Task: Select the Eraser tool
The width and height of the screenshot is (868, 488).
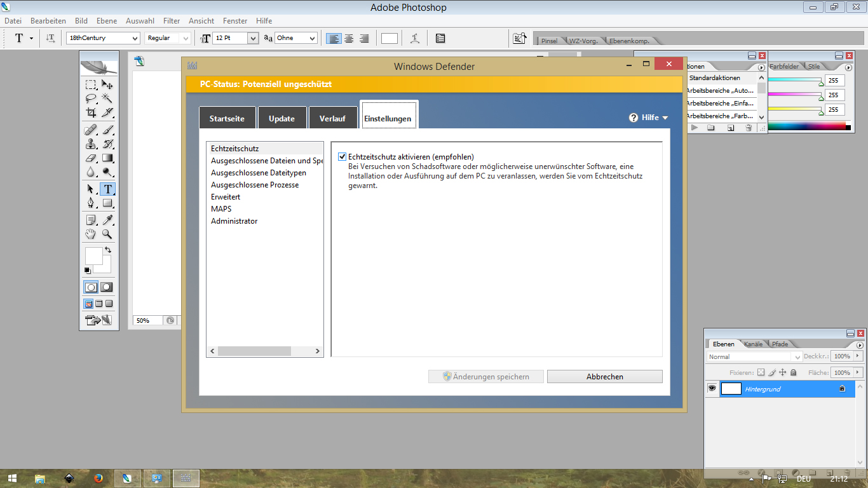Action: click(91, 158)
